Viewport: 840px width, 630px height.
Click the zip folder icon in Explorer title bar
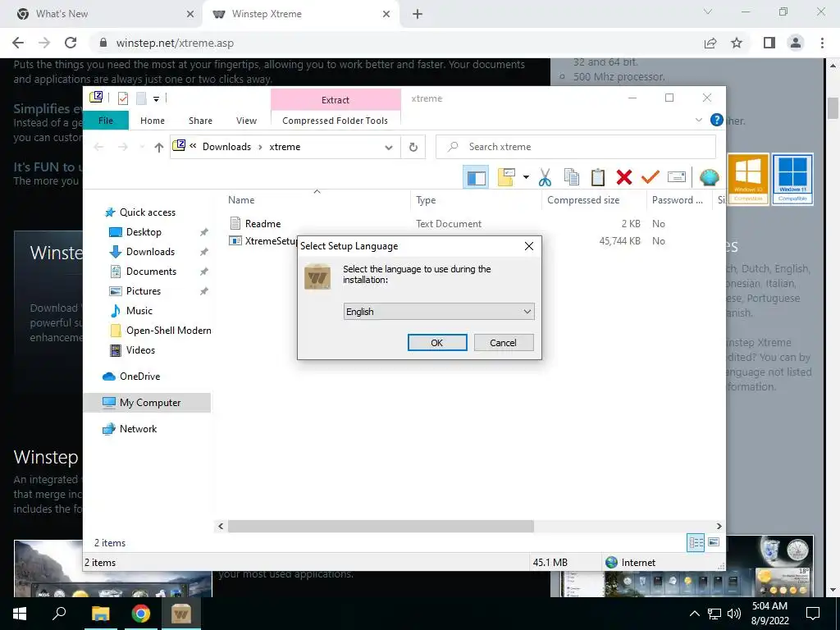97,98
